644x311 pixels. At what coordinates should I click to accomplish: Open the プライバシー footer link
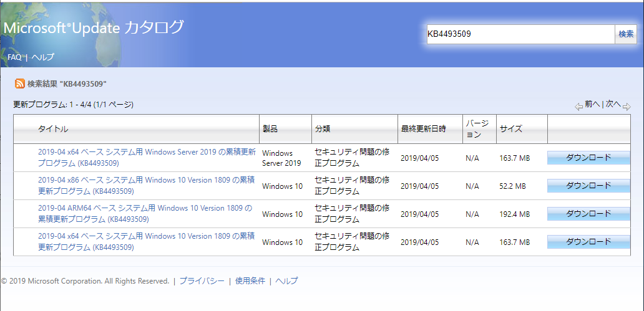(202, 281)
